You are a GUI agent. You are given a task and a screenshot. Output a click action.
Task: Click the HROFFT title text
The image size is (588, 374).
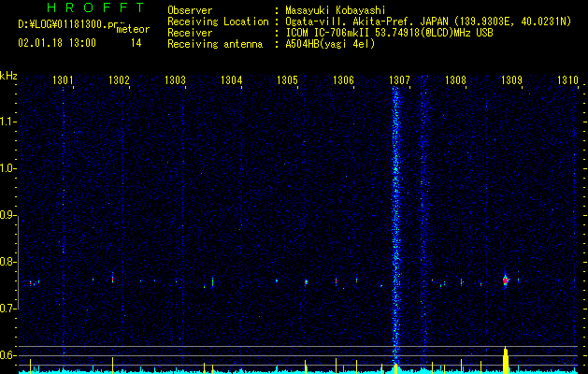(96, 7)
